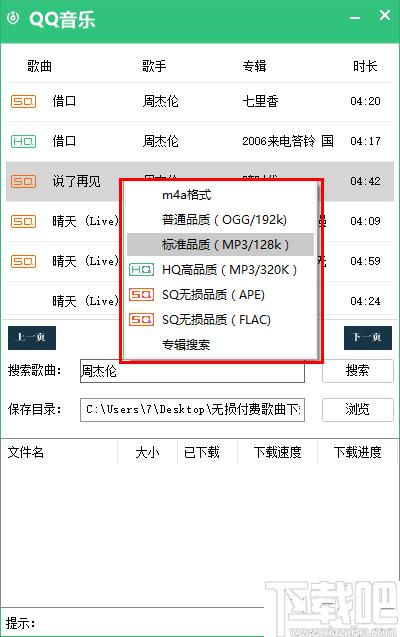
Task: Click the 专辑 column header
Action: tap(255, 66)
